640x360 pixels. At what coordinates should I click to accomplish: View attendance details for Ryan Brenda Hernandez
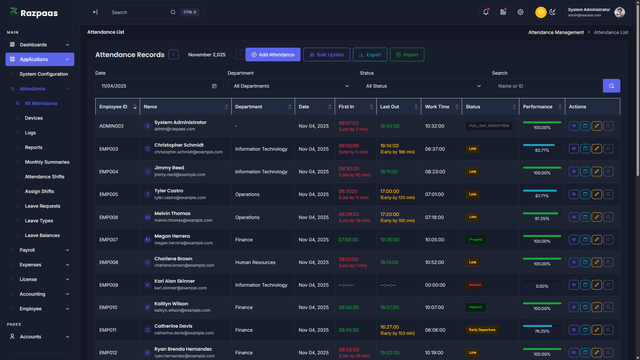click(573, 353)
